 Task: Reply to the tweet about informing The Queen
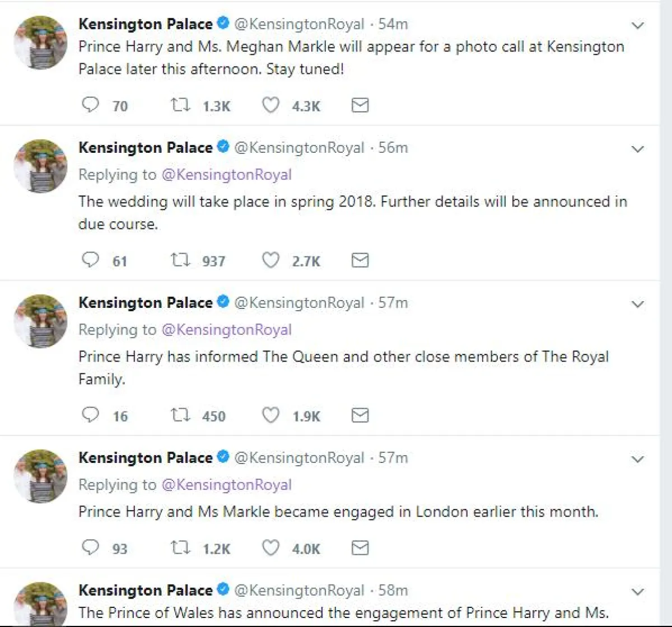coord(91,415)
